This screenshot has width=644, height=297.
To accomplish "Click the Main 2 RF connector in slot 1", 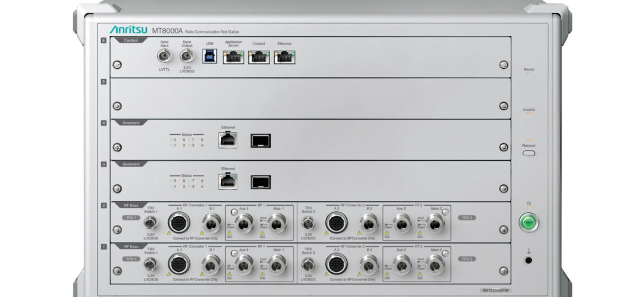I will [x=435, y=265].
